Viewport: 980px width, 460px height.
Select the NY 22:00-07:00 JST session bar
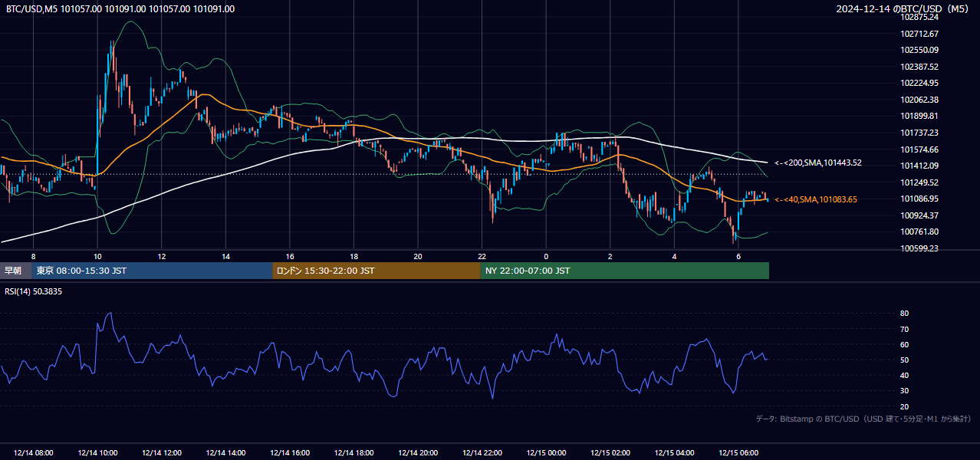pyautogui.click(x=624, y=271)
